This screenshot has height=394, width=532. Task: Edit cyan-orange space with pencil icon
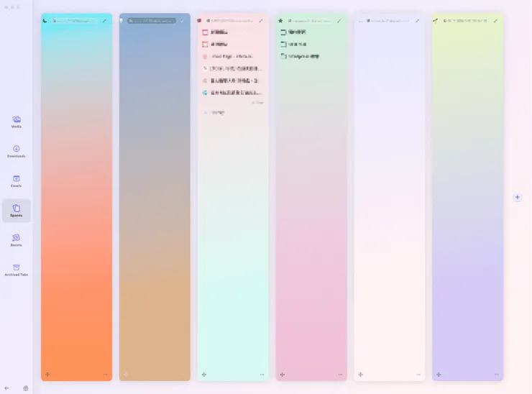click(x=104, y=21)
